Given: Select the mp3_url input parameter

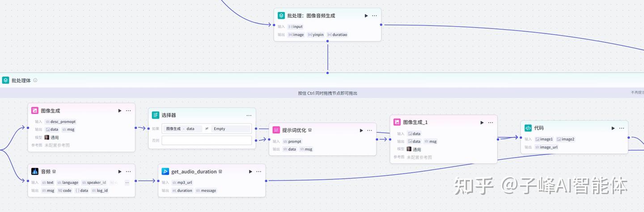Looking at the screenshot, I should pos(182,183).
